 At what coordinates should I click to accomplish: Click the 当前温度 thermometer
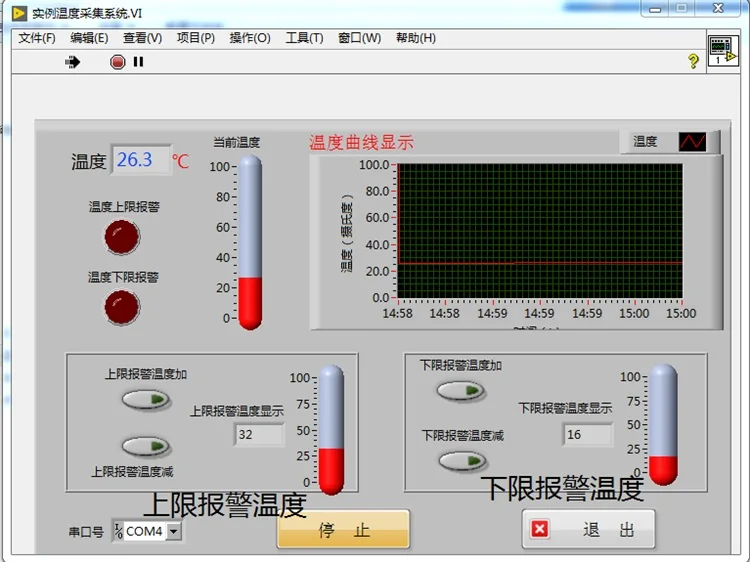(250, 242)
